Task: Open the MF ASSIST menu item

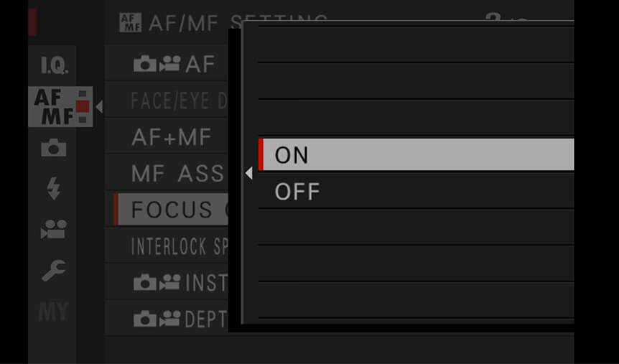Action: [x=167, y=173]
